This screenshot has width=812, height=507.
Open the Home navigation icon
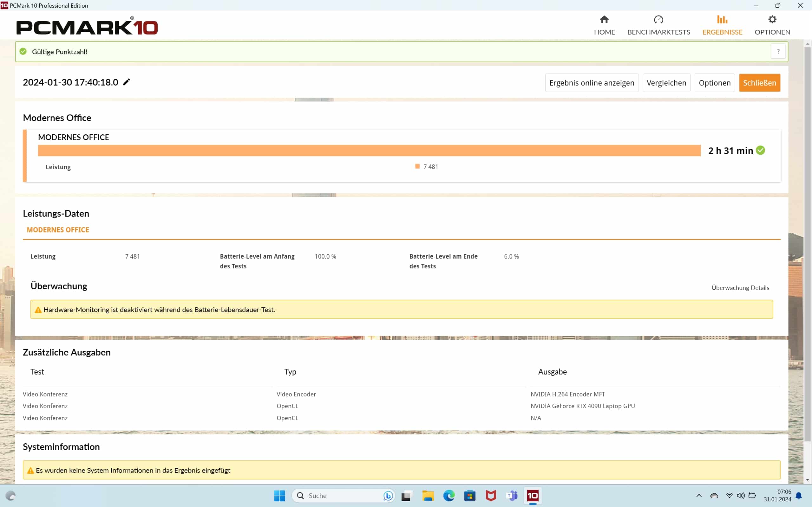pyautogui.click(x=604, y=20)
